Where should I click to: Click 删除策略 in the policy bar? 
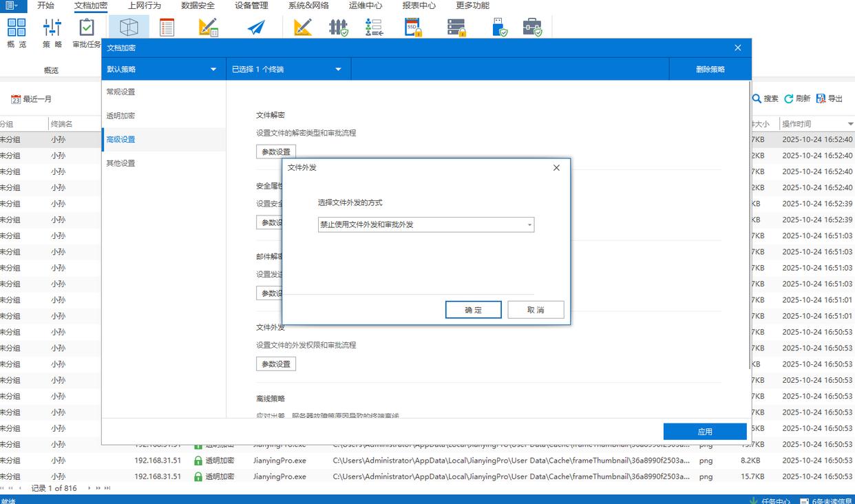tap(710, 69)
